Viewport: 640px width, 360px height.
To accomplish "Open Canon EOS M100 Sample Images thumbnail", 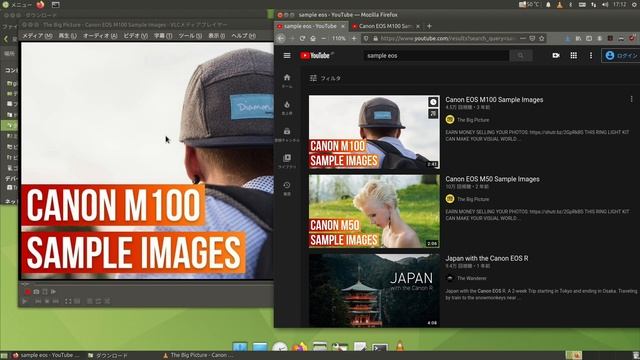I will click(x=374, y=132).
